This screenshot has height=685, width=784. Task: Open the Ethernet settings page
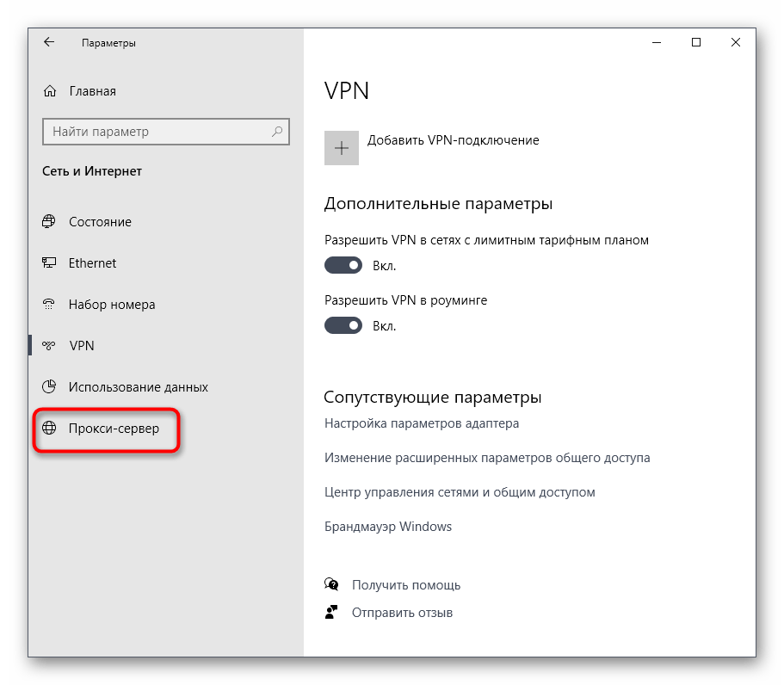click(x=92, y=263)
